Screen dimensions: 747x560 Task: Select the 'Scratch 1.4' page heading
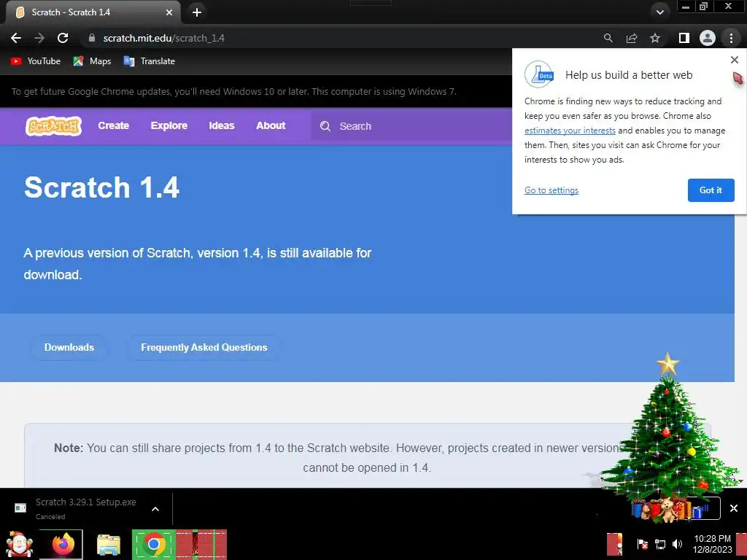tap(101, 187)
